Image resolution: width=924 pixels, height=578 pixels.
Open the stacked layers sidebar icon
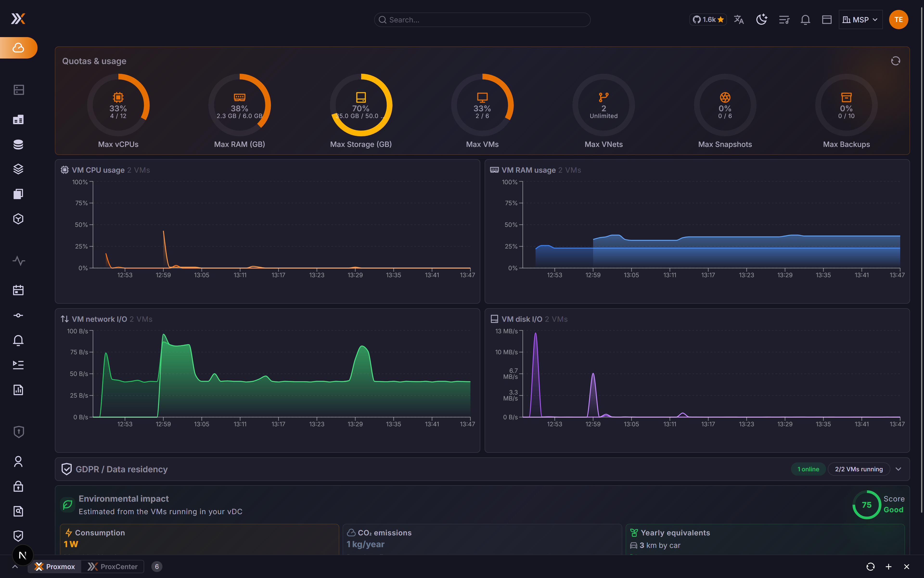click(18, 169)
